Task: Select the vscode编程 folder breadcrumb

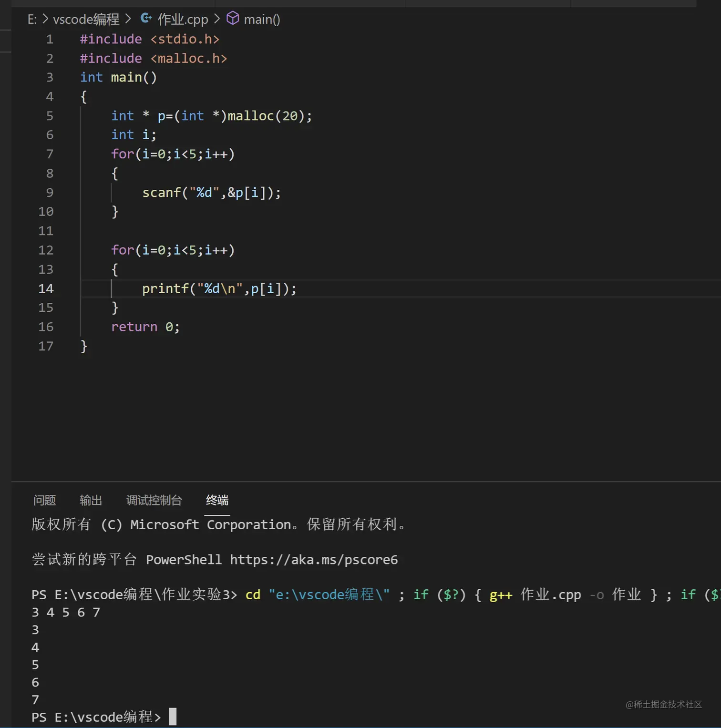Action: 86,19
